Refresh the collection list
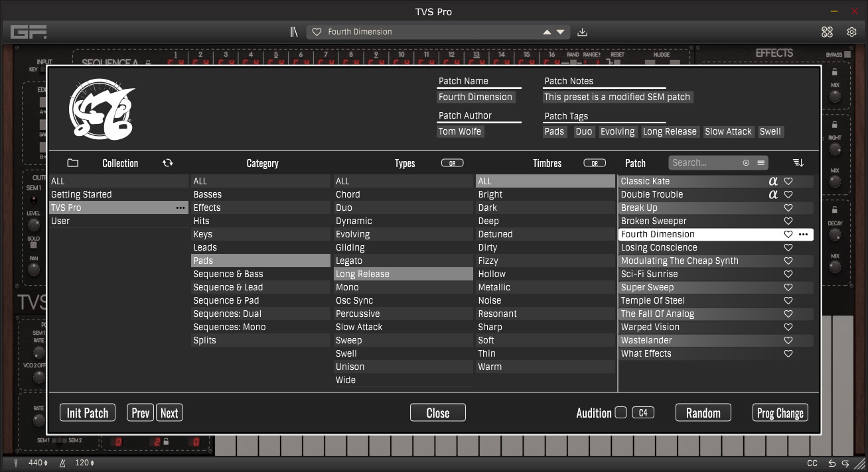Image resolution: width=868 pixels, height=472 pixels. (x=167, y=163)
